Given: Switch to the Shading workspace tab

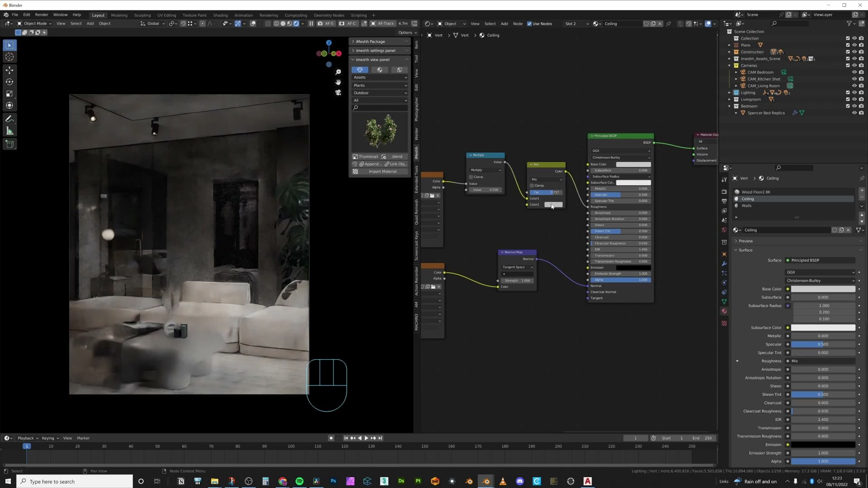Looking at the screenshot, I should click(x=221, y=15).
